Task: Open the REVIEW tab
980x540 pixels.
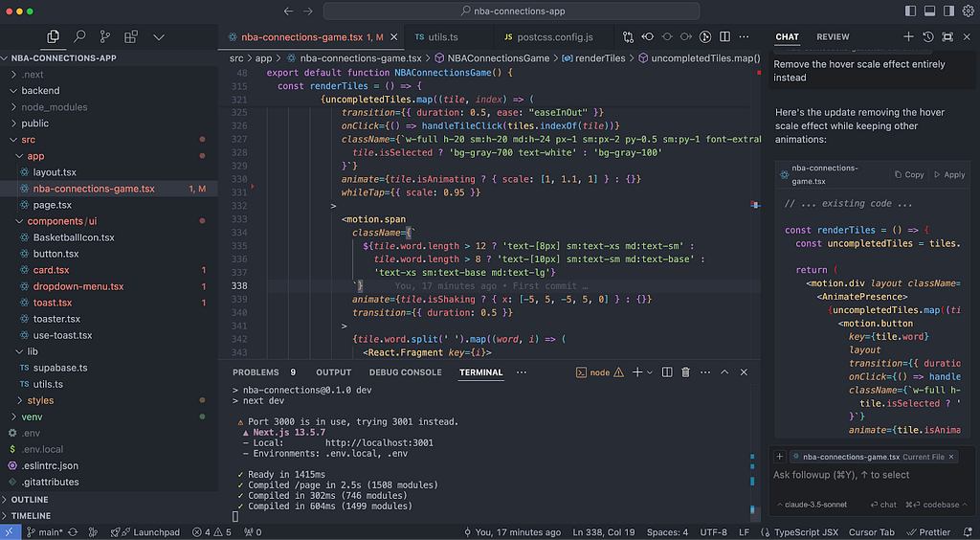Action: (833, 37)
